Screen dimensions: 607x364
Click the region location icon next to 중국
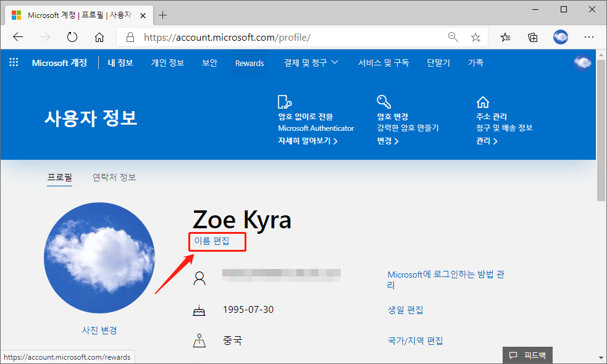pos(199,341)
